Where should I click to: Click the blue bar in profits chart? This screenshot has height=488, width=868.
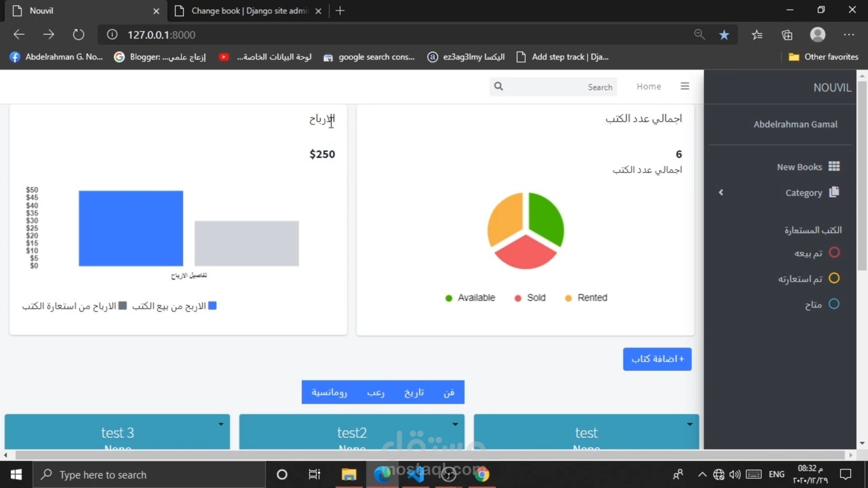pyautogui.click(x=131, y=228)
